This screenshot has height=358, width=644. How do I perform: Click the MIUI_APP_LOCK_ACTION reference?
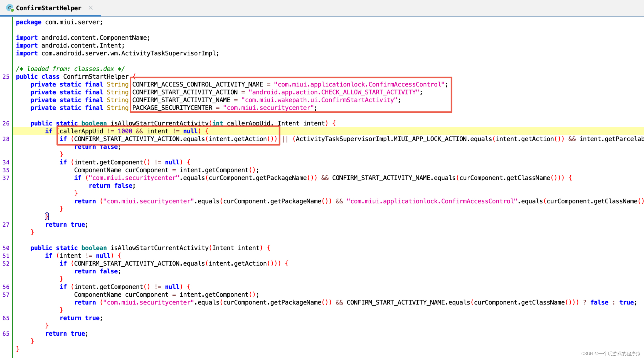click(430, 139)
